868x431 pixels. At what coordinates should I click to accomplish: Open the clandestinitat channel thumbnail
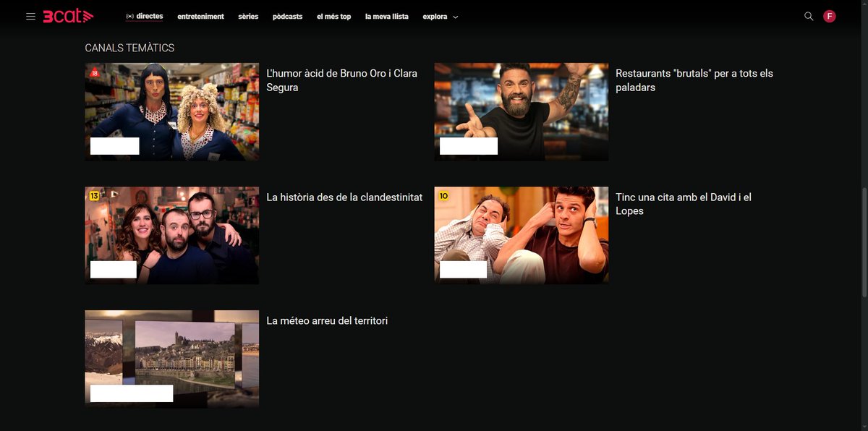coord(172,236)
